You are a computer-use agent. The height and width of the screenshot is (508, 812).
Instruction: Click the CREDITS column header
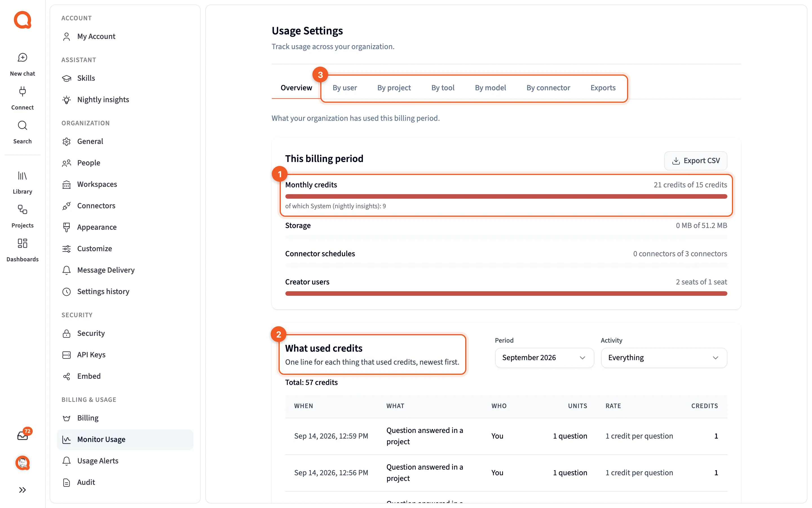point(704,406)
